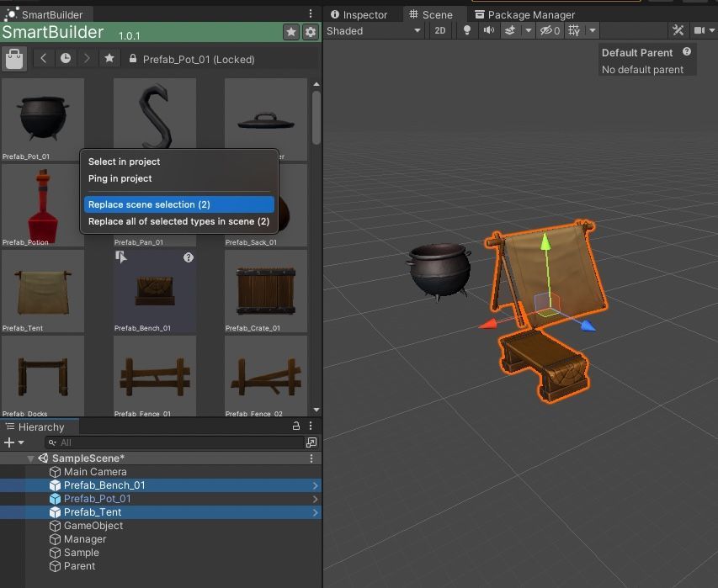The width and height of the screenshot is (718, 588).
Task: Select Prefab_Pot_01 thumbnail
Action: click(43, 119)
